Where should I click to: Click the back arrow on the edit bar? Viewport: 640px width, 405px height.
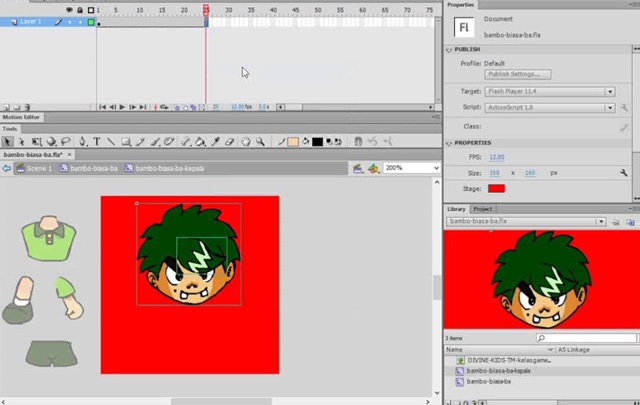7,168
